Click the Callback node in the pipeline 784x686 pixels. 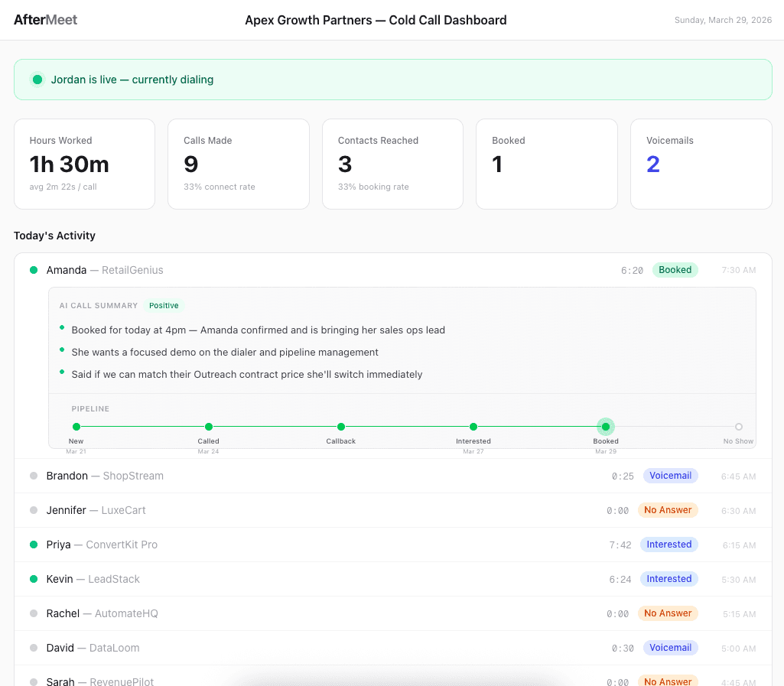pos(340,427)
